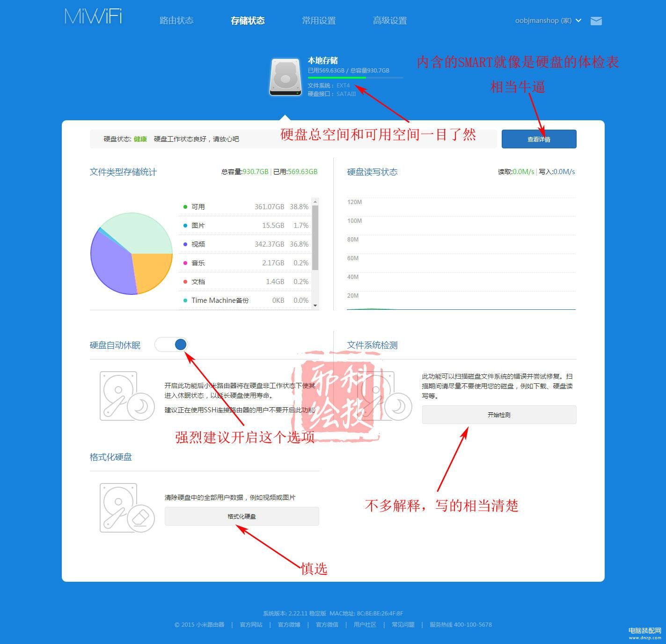Image resolution: width=666 pixels, height=644 pixels.
Task: Click the 文件系统检测 heading
Action: coord(372,345)
